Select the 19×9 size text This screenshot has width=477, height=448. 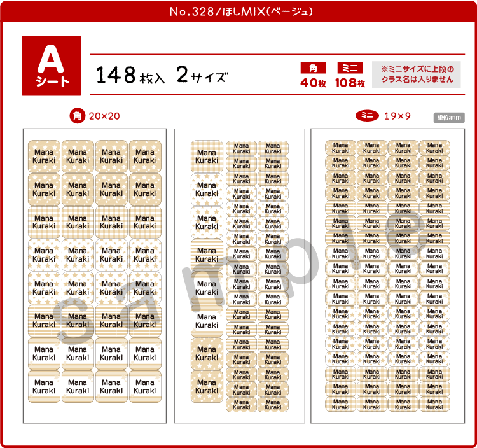(397, 116)
